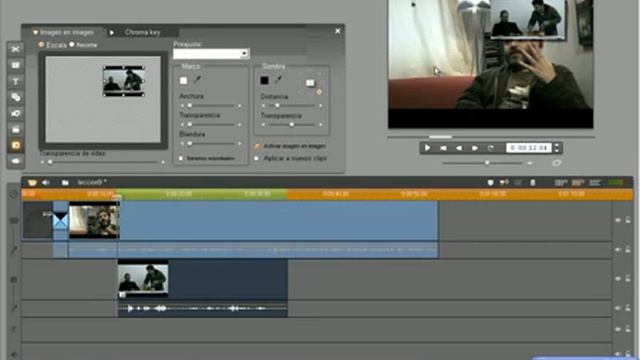640x360 pixels.
Task: Close the picture-in-picture tool panel
Action: coord(338,31)
